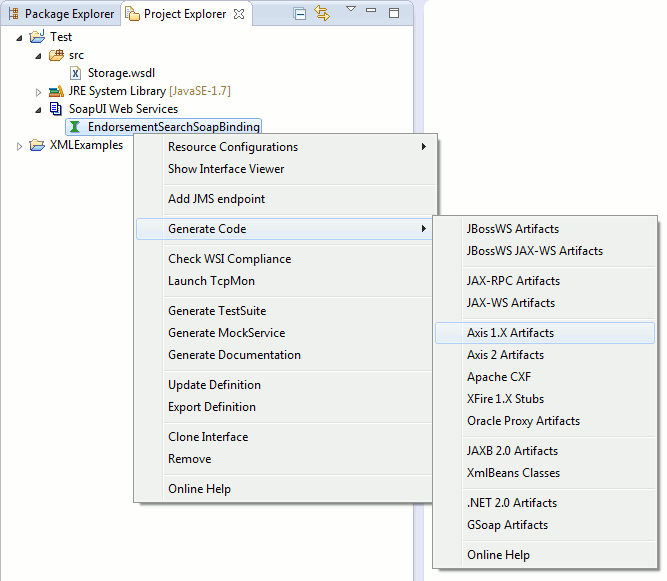Choose Clone Interface
667x581 pixels.
click(x=208, y=436)
